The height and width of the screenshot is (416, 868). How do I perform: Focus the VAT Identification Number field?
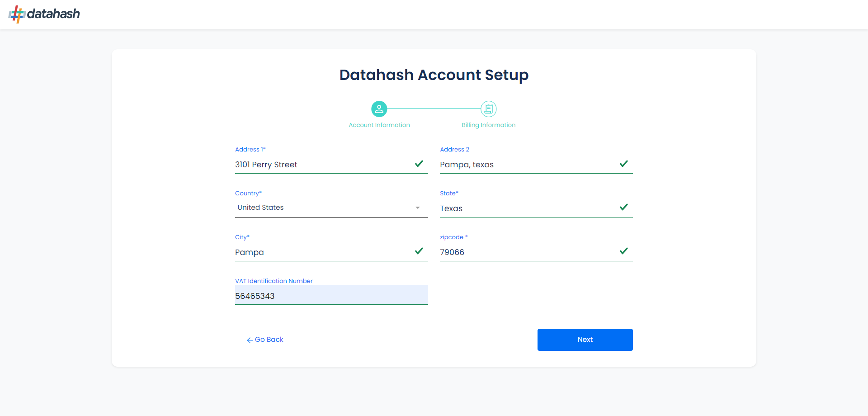pyautogui.click(x=331, y=295)
